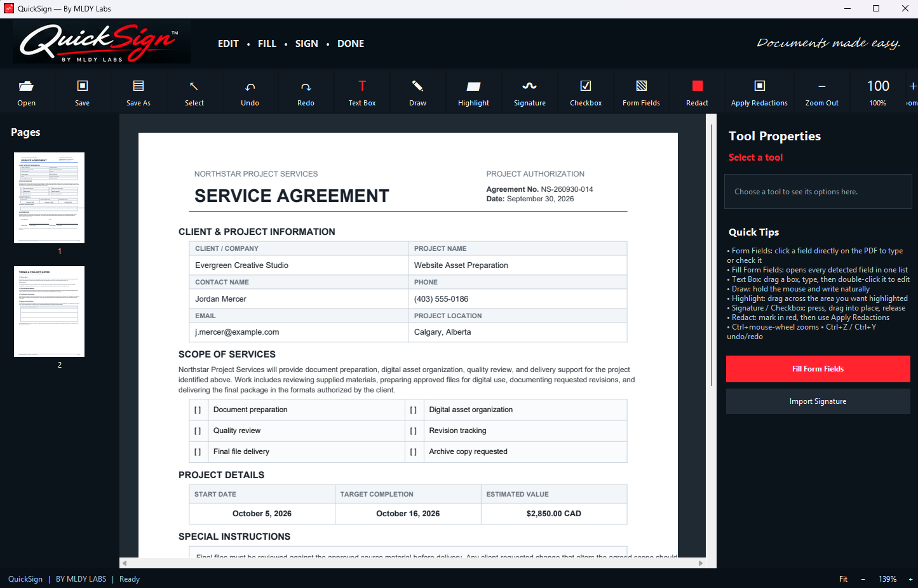Click the Calgary, Alberta location field
This screenshot has height=588, width=918.
(517, 332)
